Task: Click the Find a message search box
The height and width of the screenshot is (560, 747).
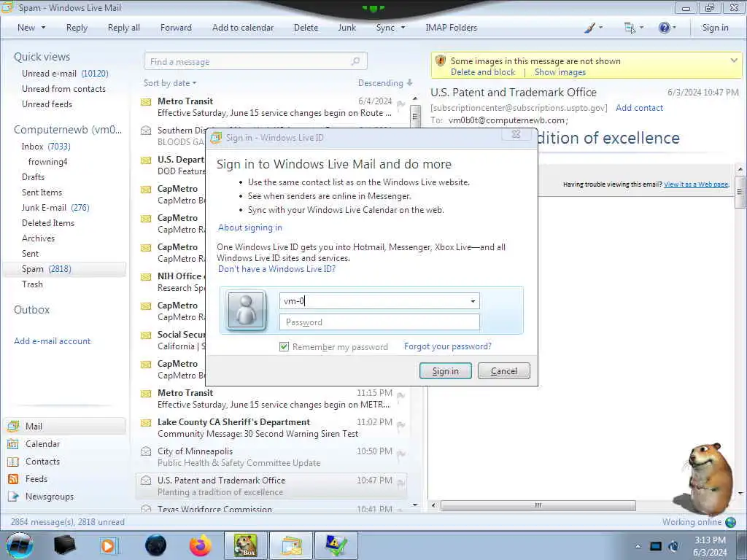Action: [255, 61]
